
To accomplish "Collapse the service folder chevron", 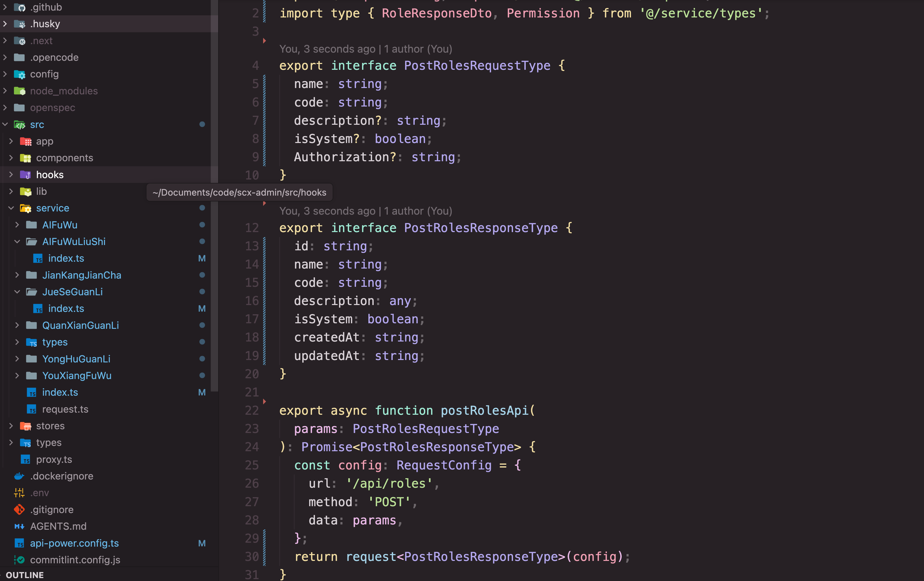I will (11, 208).
